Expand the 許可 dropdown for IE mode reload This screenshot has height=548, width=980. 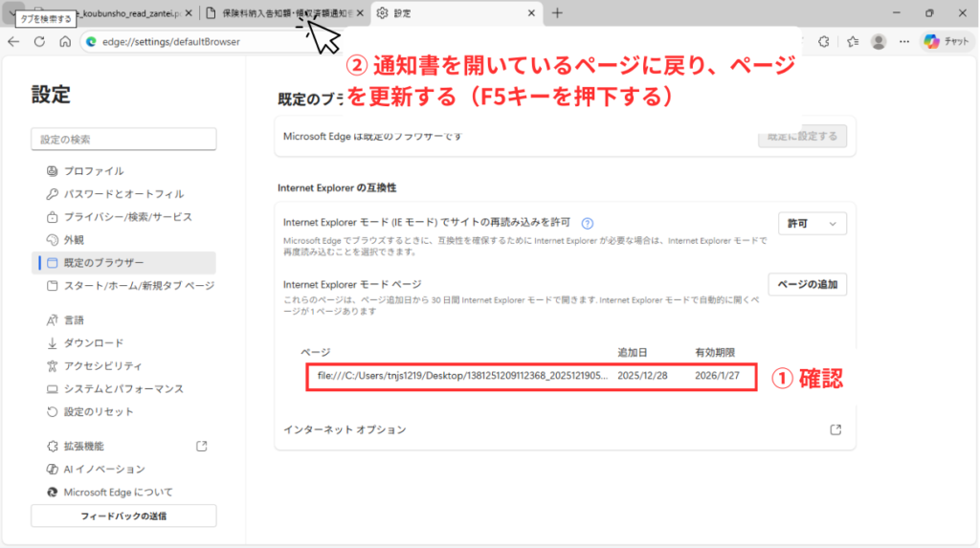tap(812, 224)
